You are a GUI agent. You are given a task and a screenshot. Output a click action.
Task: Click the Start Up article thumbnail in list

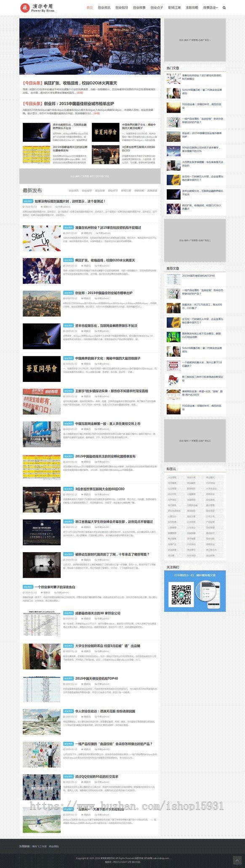(42, 238)
